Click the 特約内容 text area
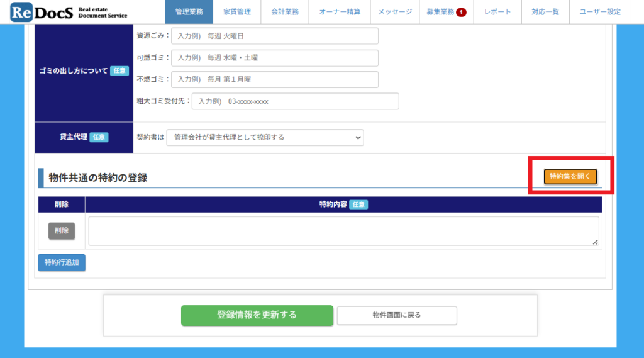644x358 pixels. pyautogui.click(x=343, y=231)
